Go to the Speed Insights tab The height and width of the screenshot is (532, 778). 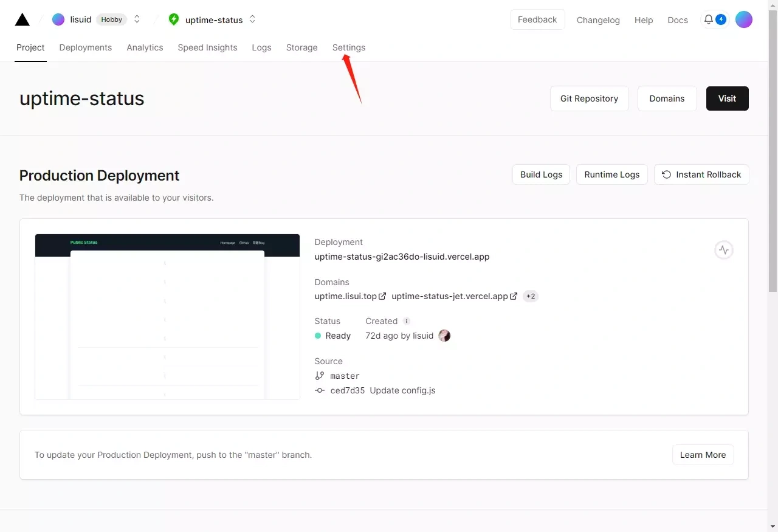click(207, 47)
